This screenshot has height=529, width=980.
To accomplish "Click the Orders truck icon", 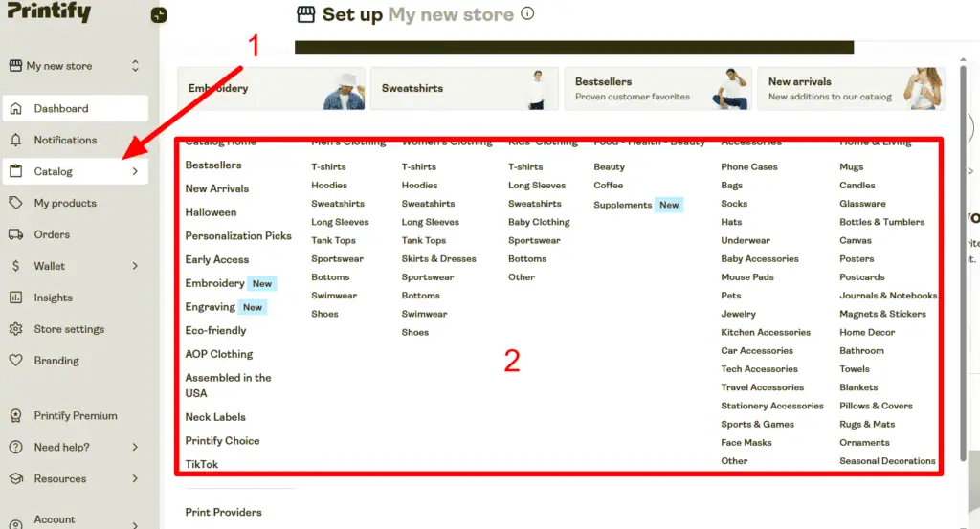I will 15,234.
